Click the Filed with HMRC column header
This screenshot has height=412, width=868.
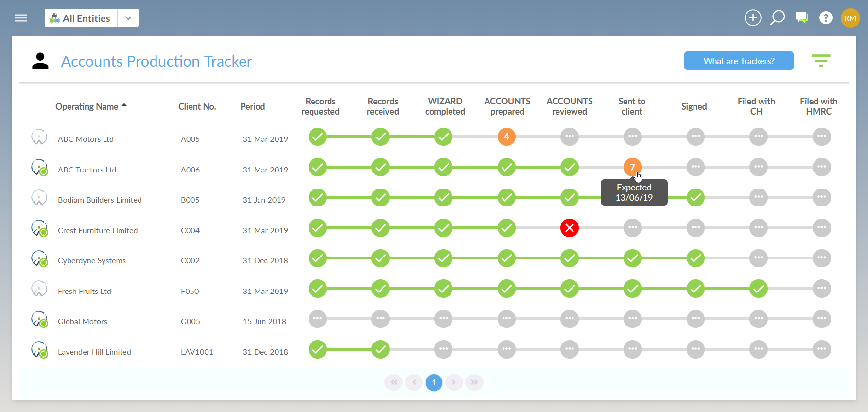pos(819,106)
